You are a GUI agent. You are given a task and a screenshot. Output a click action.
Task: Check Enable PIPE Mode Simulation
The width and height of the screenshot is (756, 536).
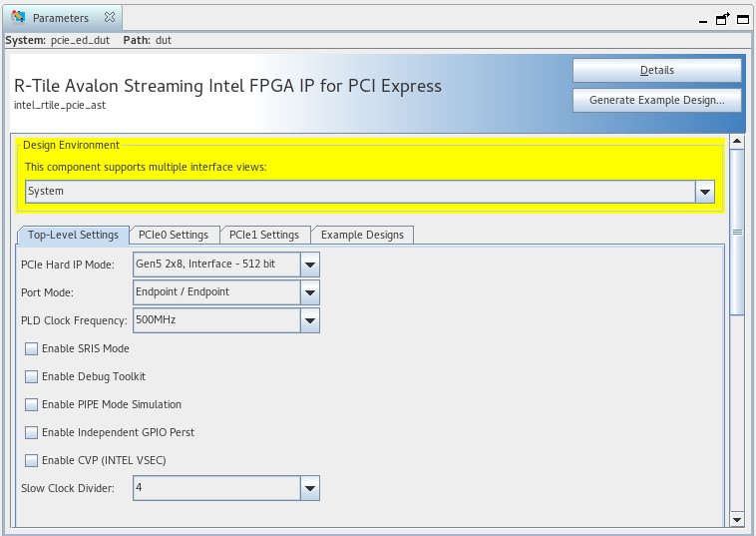tap(32, 405)
